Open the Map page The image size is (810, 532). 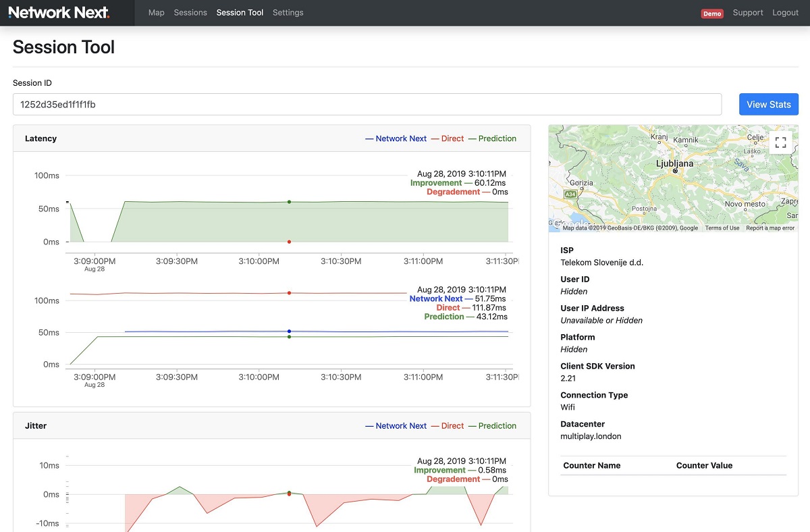[x=157, y=13]
